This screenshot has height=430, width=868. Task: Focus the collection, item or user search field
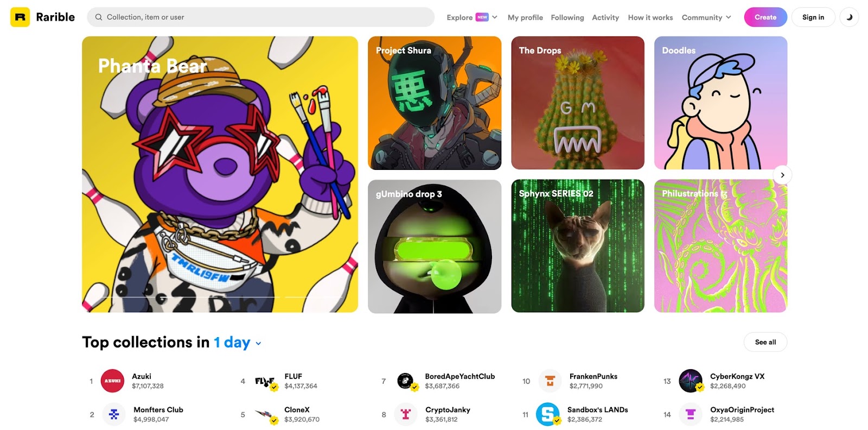260,17
